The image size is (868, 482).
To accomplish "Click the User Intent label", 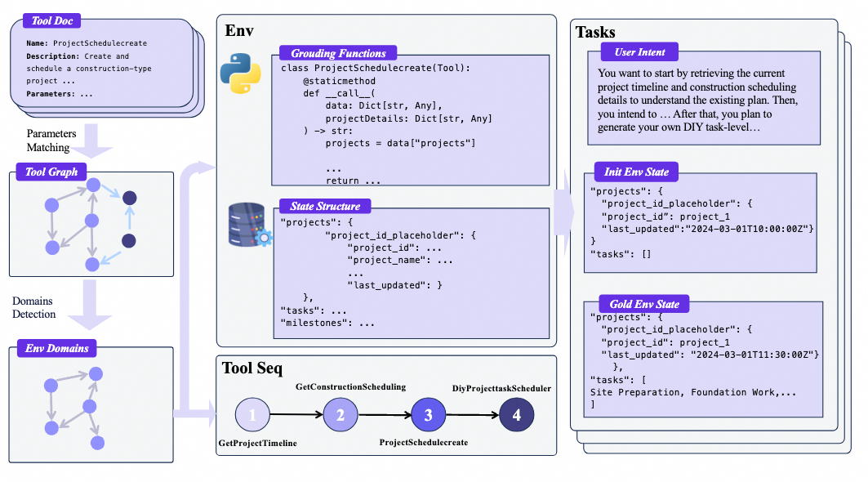I will [x=639, y=52].
